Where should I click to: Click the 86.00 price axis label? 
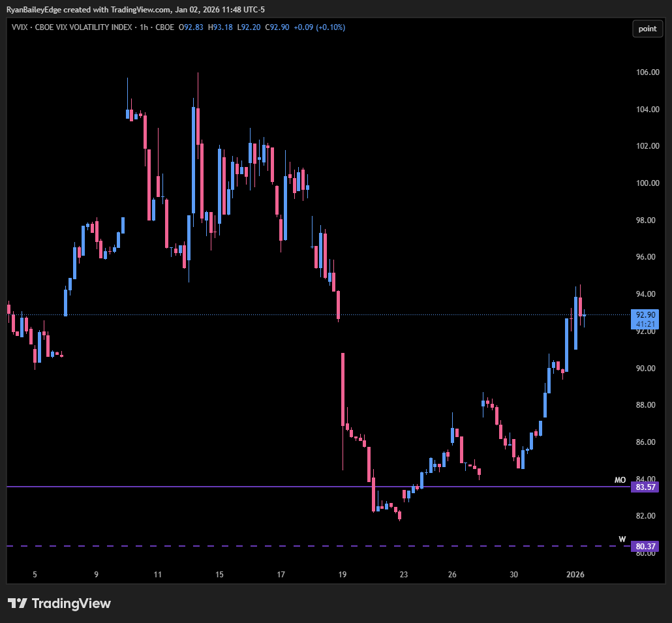pyautogui.click(x=646, y=442)
